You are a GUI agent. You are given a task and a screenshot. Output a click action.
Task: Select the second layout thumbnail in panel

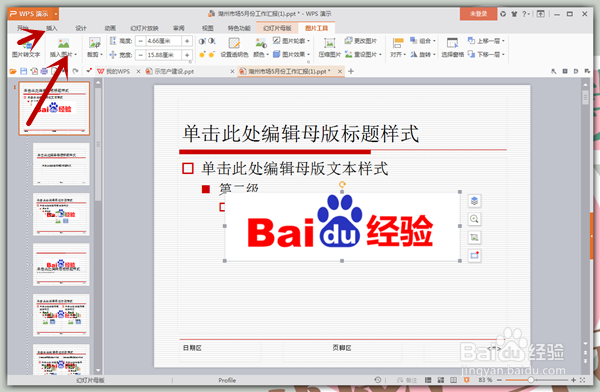(x=61, y=214)
